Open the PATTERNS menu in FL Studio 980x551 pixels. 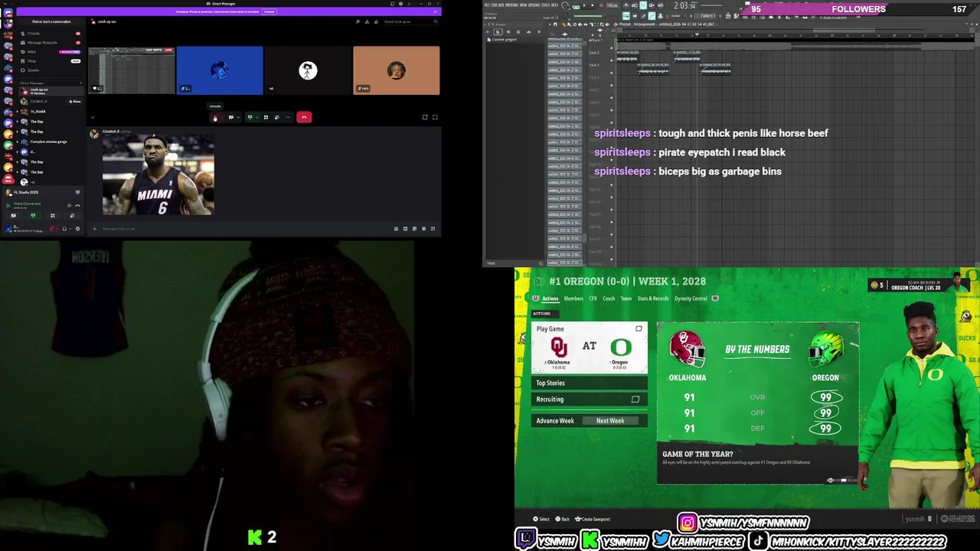tap(511, 5)
